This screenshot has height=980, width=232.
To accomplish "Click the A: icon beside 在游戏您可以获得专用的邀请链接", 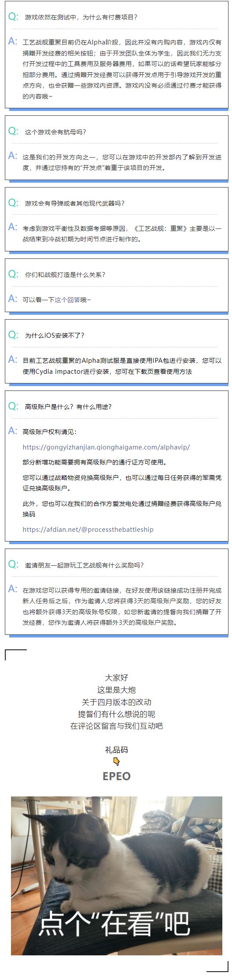I will point(13,589).
